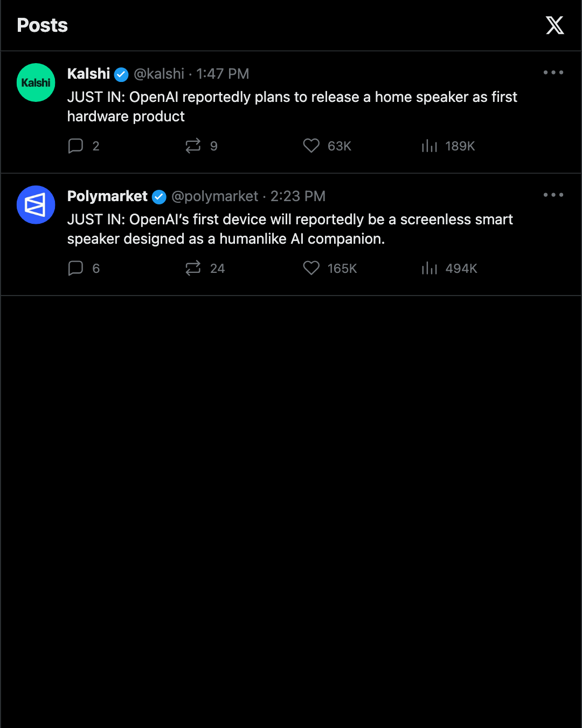Like the Polymarket post with 165K likes

coord(330,269)
